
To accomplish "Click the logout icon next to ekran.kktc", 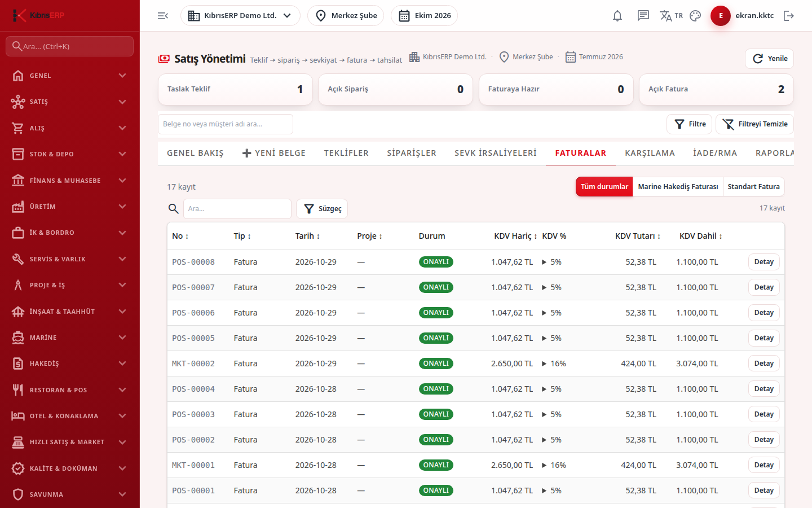I will 789,16.
